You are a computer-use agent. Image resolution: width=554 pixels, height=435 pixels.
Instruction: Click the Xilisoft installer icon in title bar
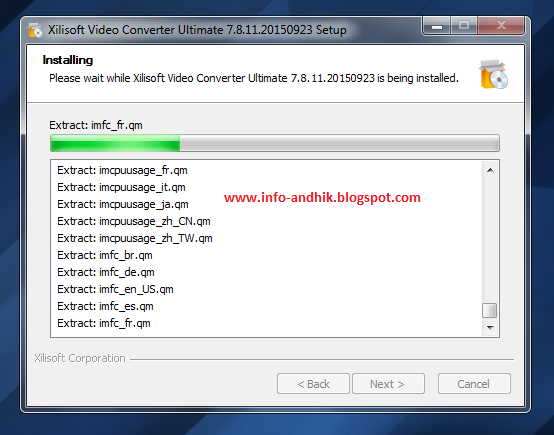coord(35,30)
